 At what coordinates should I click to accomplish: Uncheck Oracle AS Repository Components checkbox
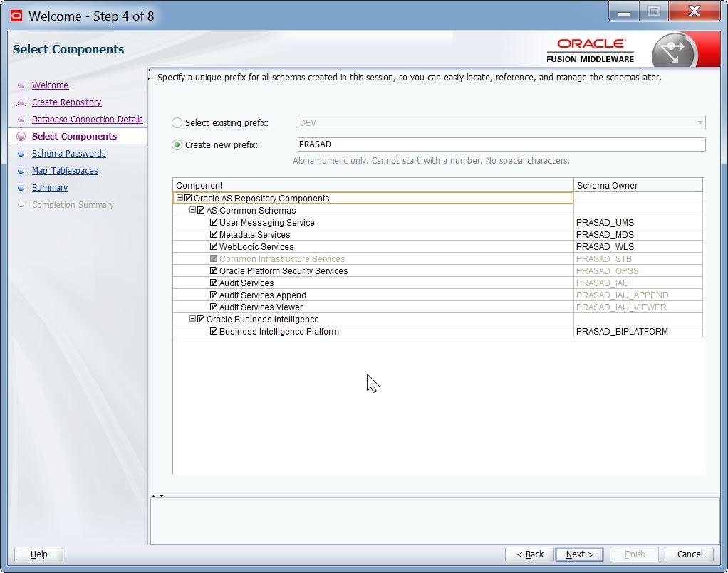click(x=188, y=198)
